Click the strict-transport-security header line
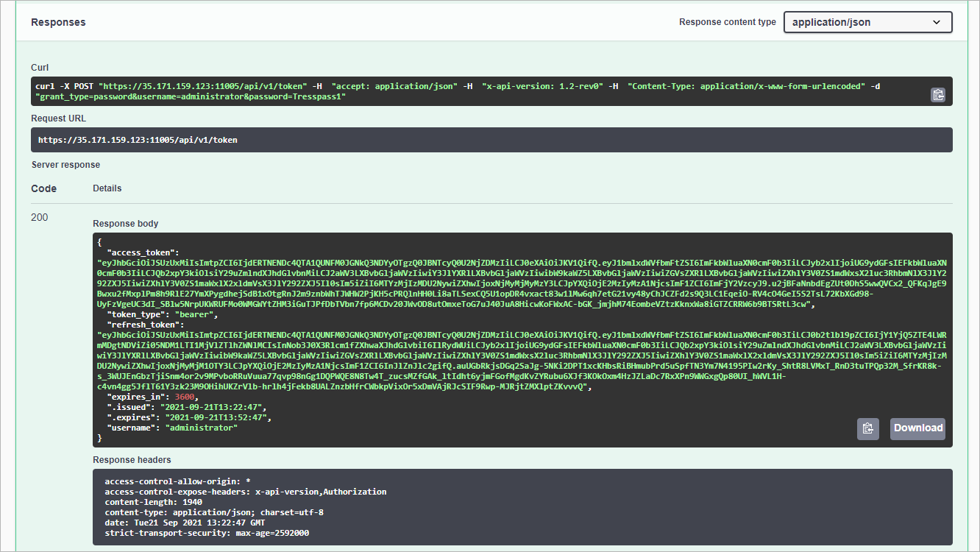Viewport: 980px width, 552px height. click(x=207, y=533)
